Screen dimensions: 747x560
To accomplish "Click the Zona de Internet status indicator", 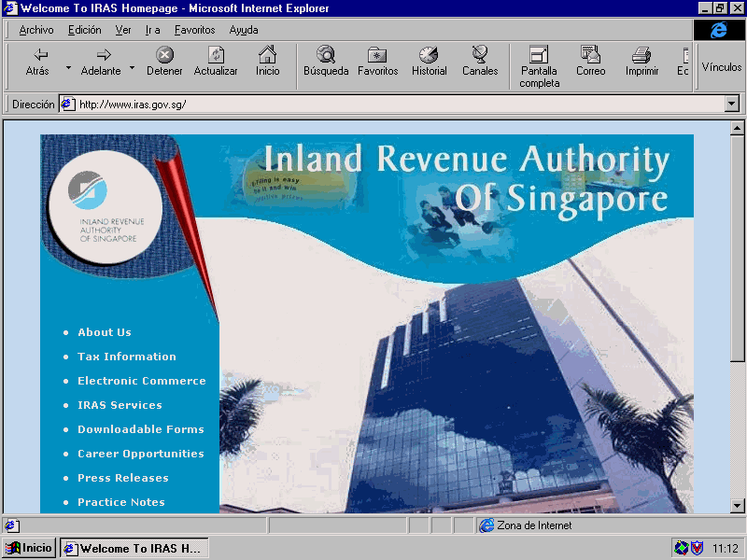I will pos(610,525).
